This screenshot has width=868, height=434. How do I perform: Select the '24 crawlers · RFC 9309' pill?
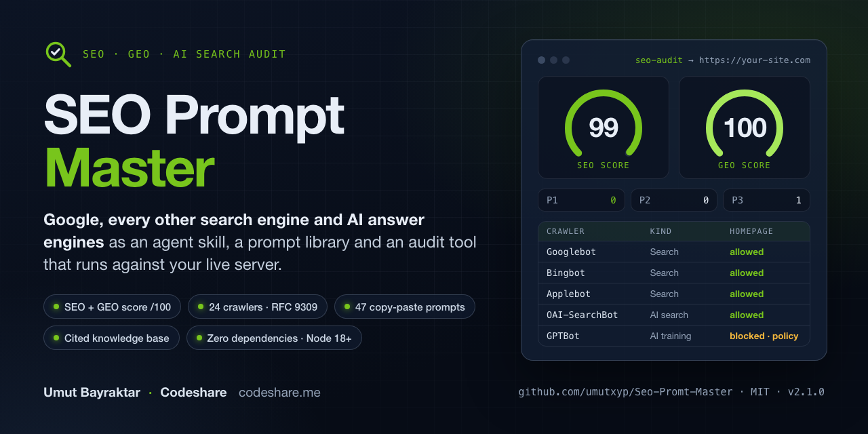(258, 307)
